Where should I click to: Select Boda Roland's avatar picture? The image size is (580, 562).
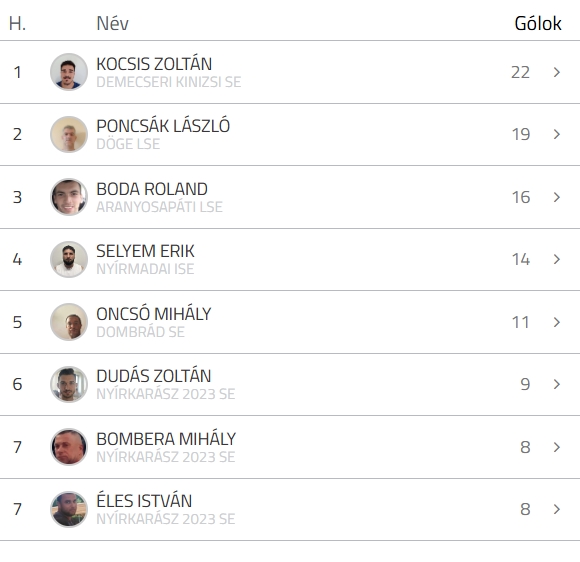(69, 197)
